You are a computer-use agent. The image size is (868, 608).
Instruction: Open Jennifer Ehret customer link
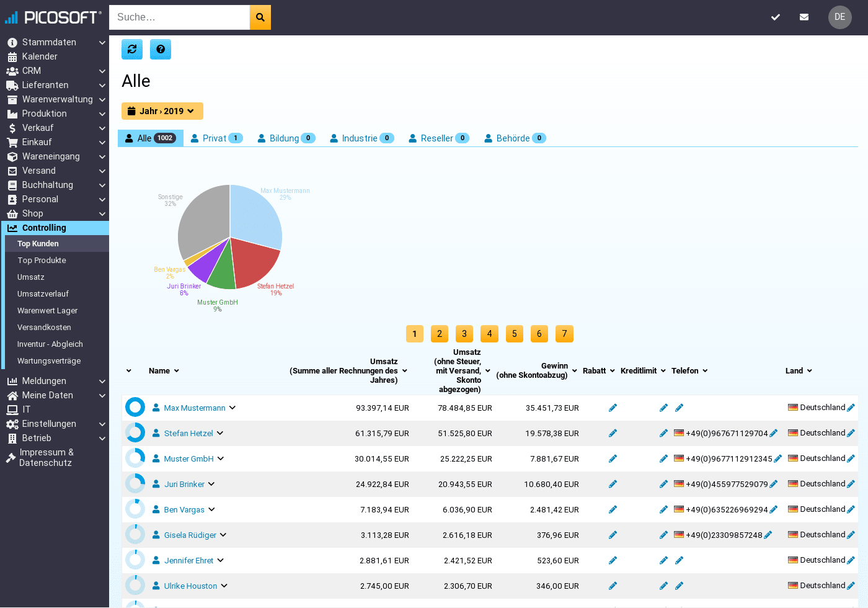pyautogui.click(x=188, y=560)
